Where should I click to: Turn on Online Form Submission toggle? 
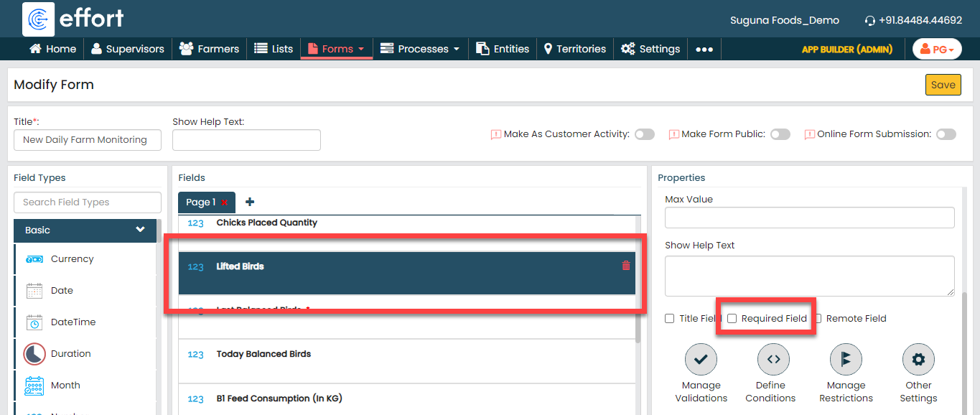[946, 134]
